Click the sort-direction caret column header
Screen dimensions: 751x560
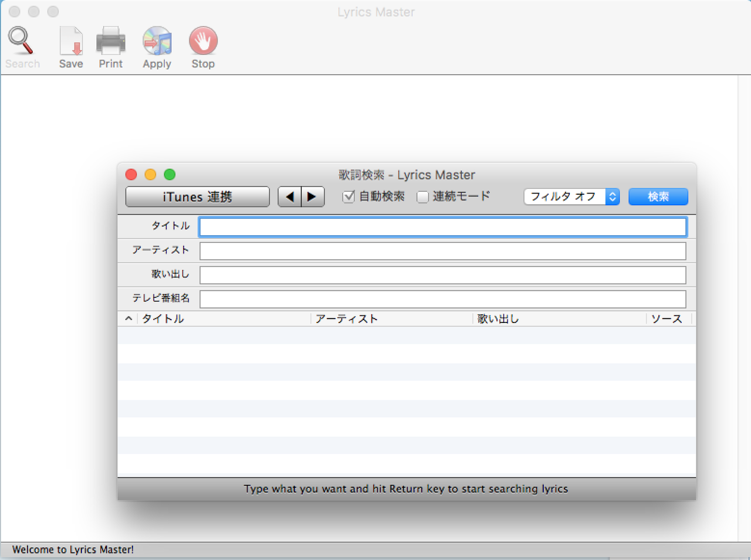click(128, 318)
